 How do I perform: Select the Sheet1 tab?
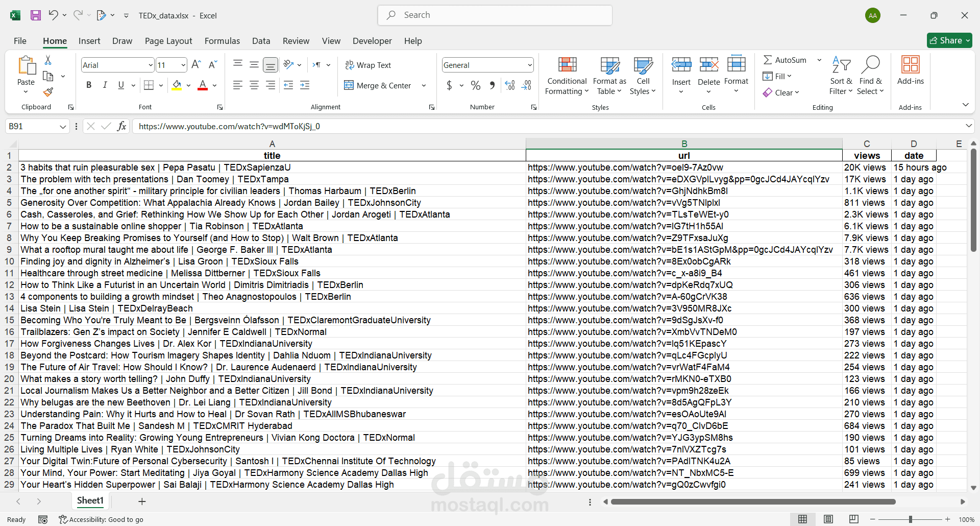[90, 501]
